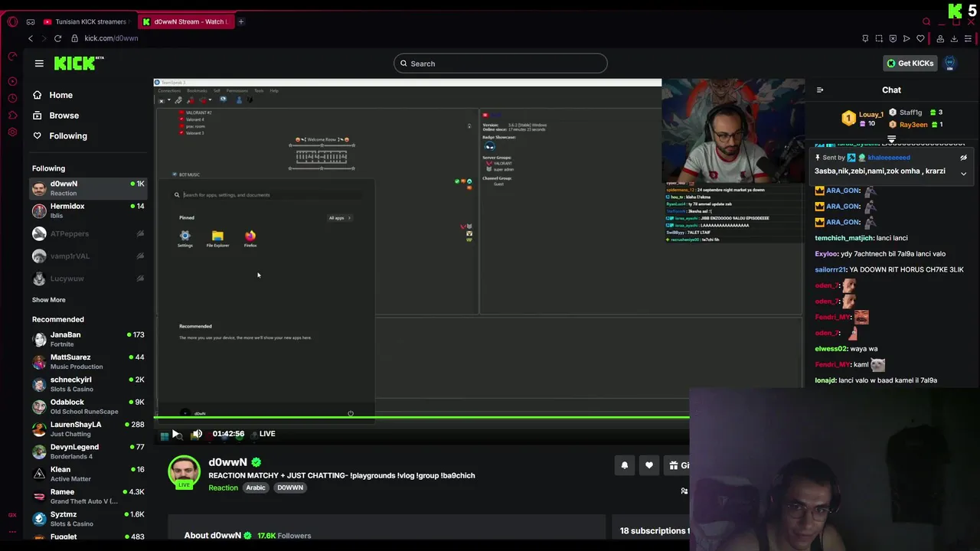The height and width of the screenshot is (551, 980).
Task: Open Opera sidebar settings gear icon
Action: click(x=12, y=132)
